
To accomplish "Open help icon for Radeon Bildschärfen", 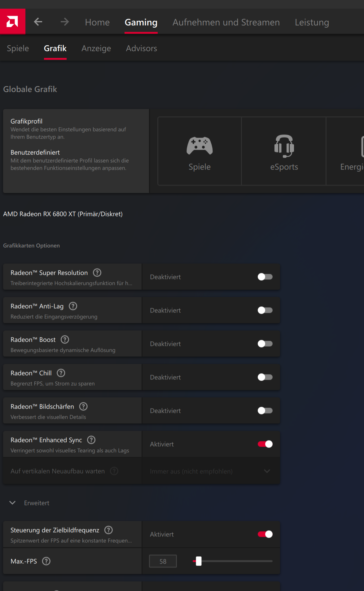I will [83, 406].
